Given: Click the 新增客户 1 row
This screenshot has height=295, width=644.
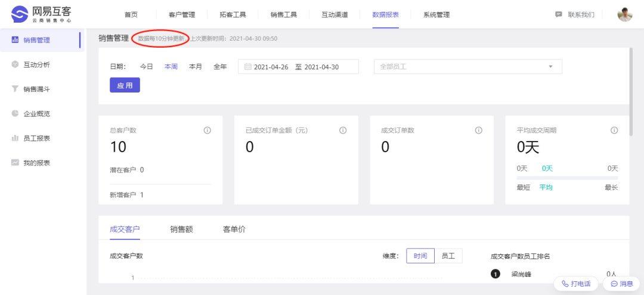Looking at the screenshot, I should (x=127, y=194).
